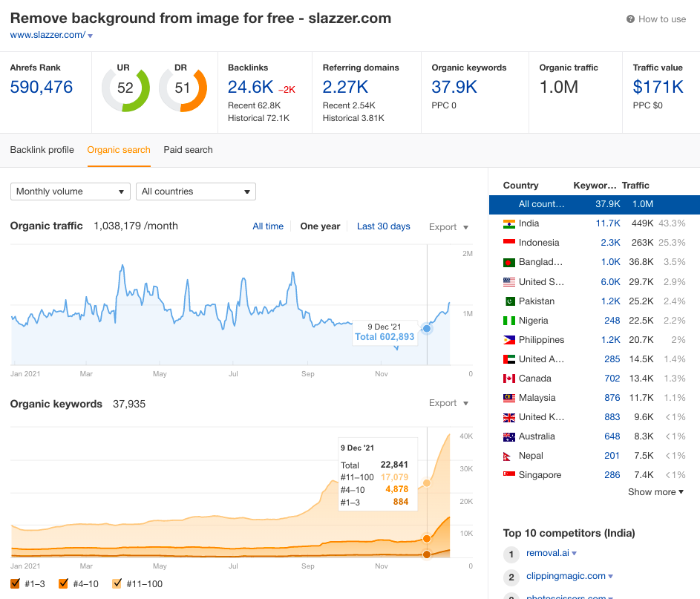This screenshot has height=599, width=700.
Task: Click the Nepal flag icon
Action: coord(508,456)
